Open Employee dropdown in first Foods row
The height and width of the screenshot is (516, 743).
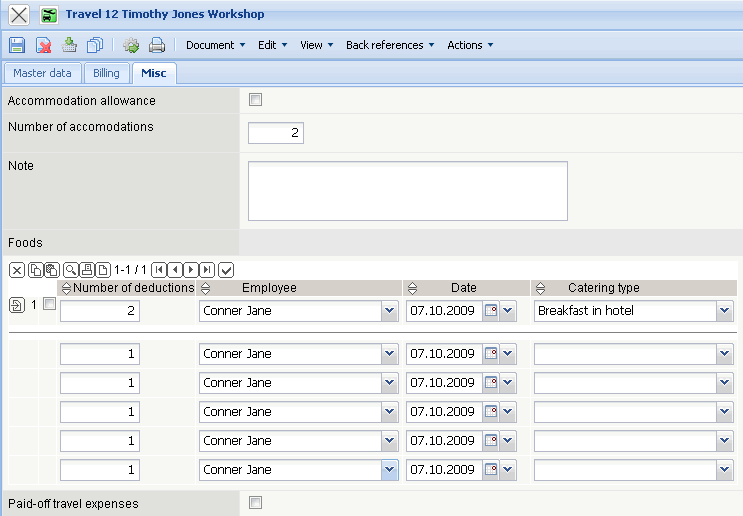(389, 311)
